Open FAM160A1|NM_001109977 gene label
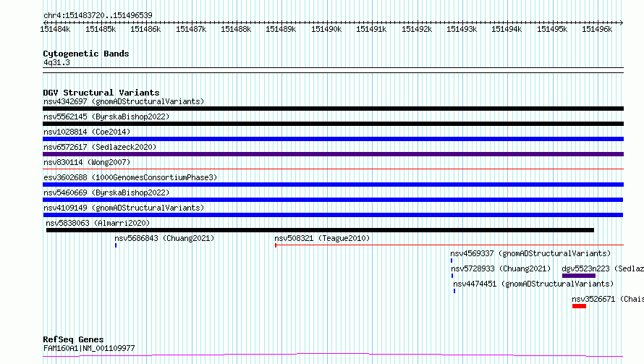The image size is (644, 364). click(89, 348)
